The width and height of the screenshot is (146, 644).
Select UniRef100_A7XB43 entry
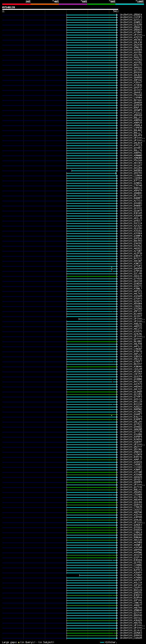131,32
